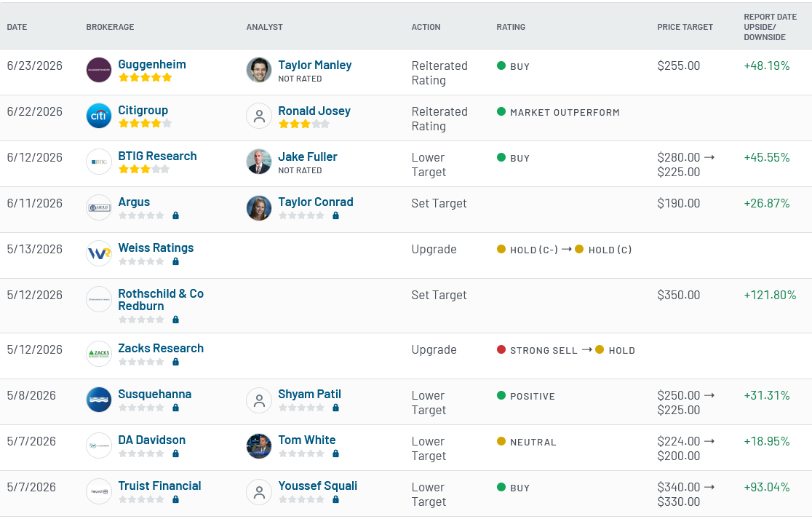This screenshot has height=519, width=812.
Task: Click Youssef Squali's placeholder avatar
Action: coord(259,491)
